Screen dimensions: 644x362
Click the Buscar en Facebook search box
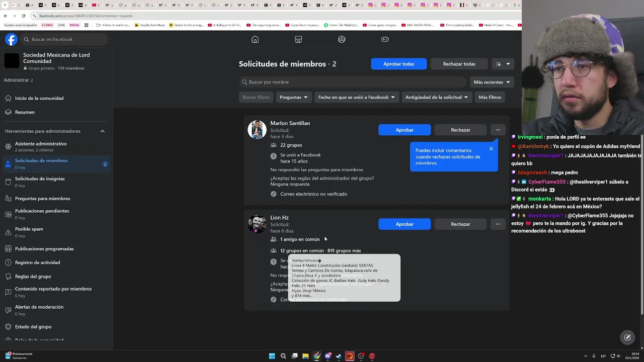click(64, 39)
